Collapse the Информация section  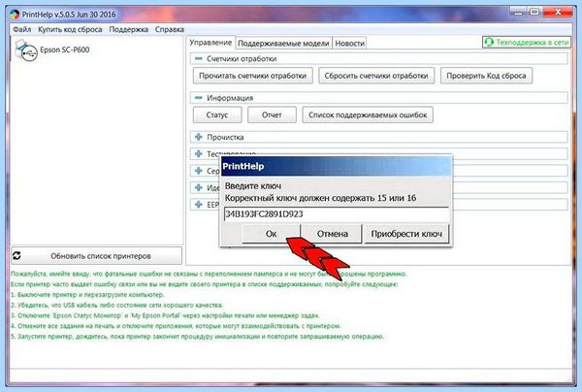199,98
